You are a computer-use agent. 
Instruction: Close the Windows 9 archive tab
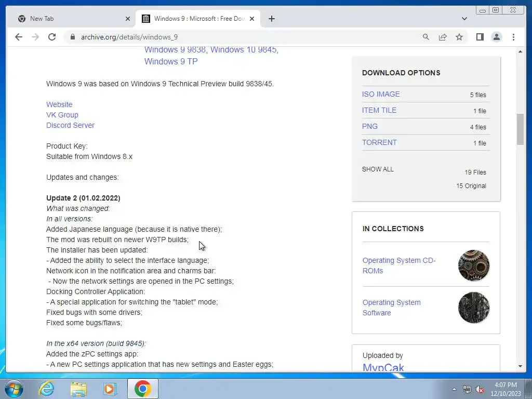(252, 19)
